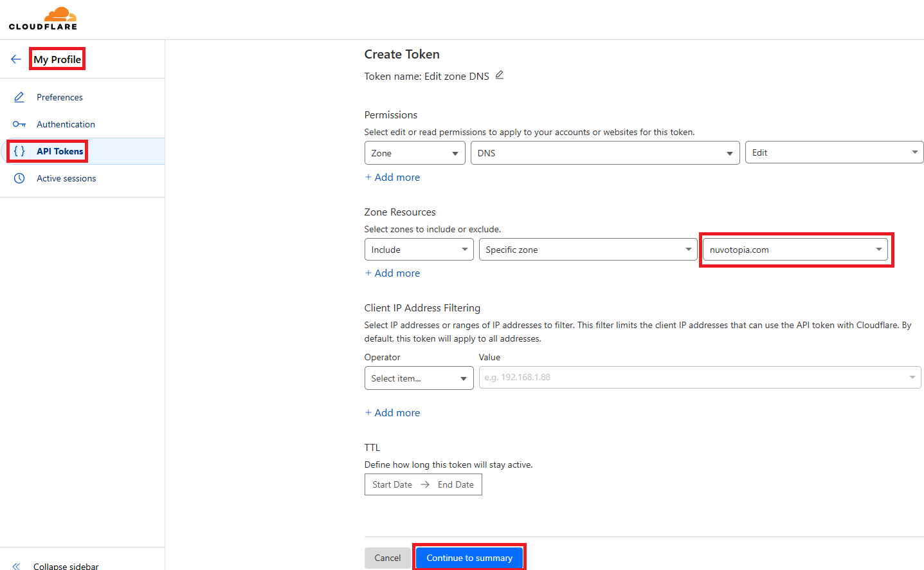Click End Date in the TTL picker
The image size is (924, 570).
[456, 484]
